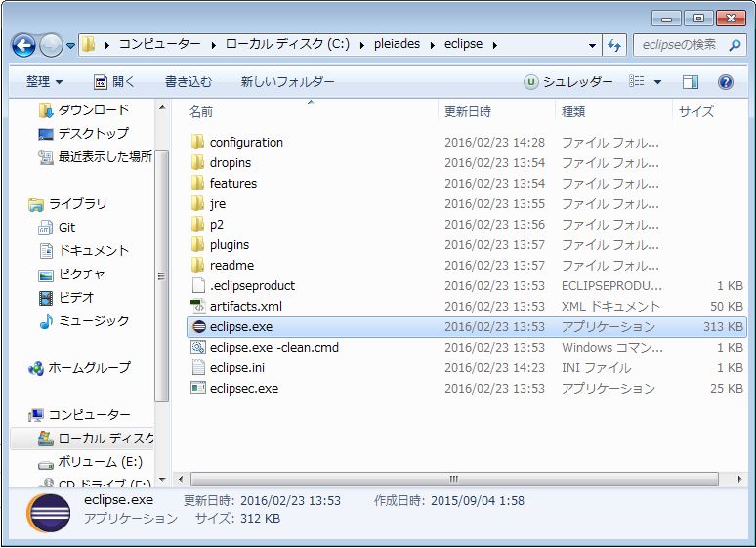Select the eclipse.exe application icon
Image resolution: width=756 pixels, height=548 pixels.
pyautogui.click(x=198, y=326)
